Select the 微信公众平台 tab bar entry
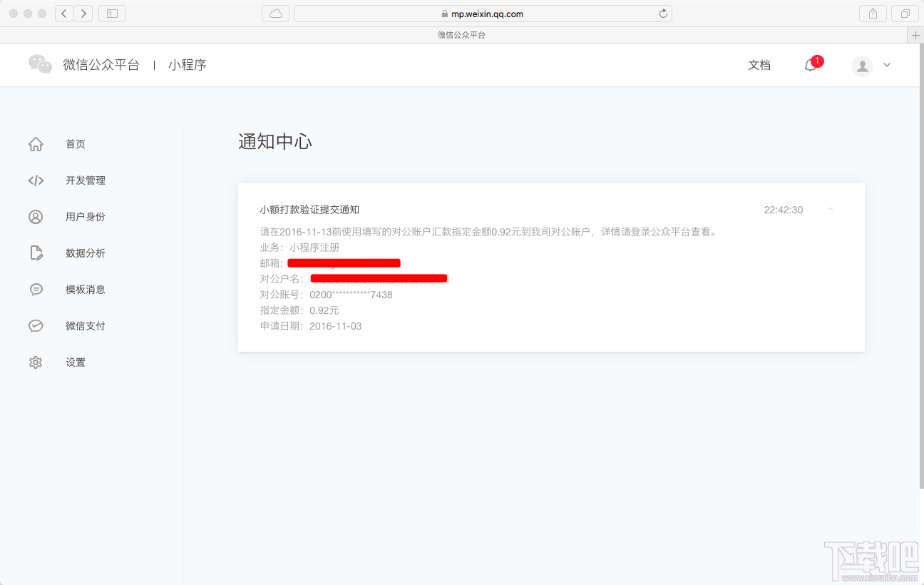This screenshot has width=924, height=585. pos(462,34)
